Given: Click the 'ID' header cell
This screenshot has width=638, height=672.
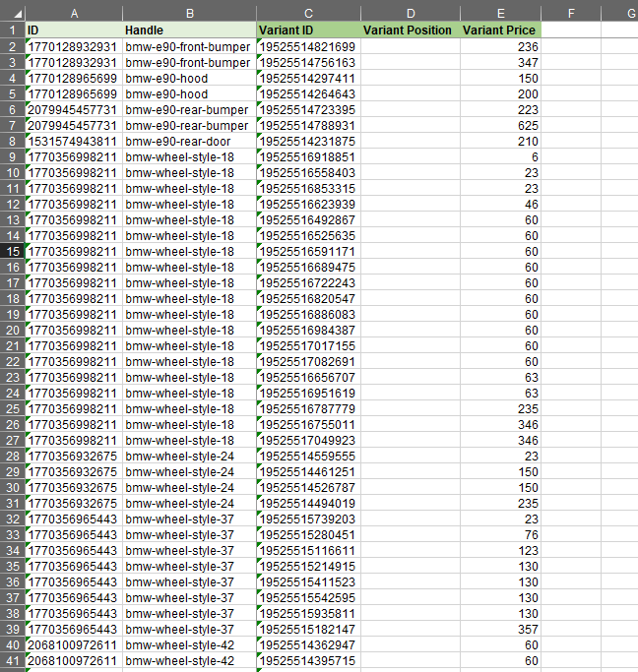Looking at the screenshot, I should tap(74, 31).
